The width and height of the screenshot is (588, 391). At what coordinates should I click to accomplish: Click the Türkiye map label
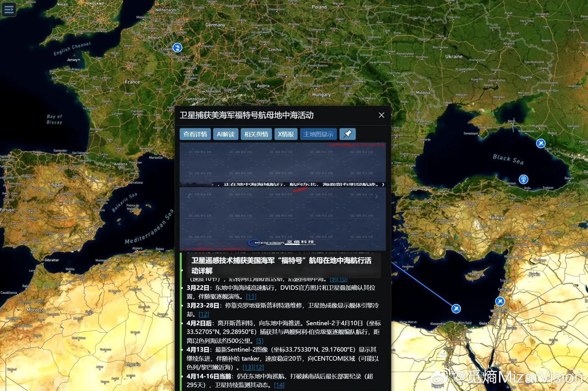click(497, 217)
